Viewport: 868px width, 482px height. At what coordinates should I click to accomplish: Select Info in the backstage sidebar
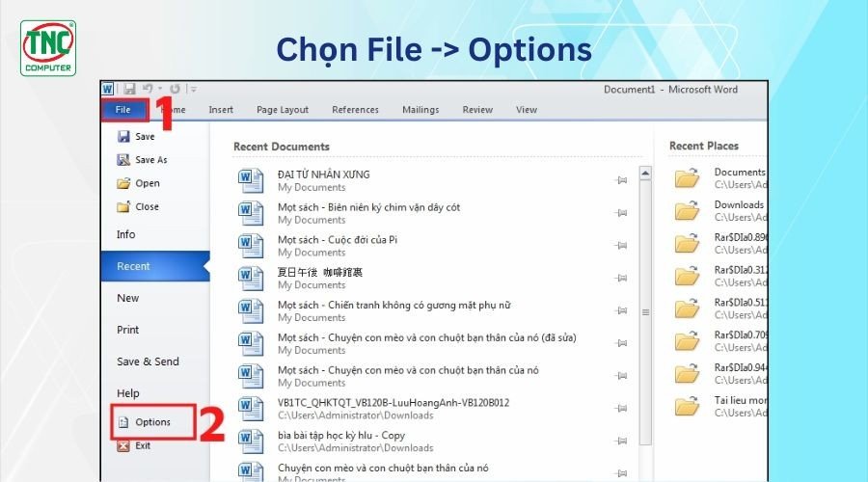pos(126,234)
